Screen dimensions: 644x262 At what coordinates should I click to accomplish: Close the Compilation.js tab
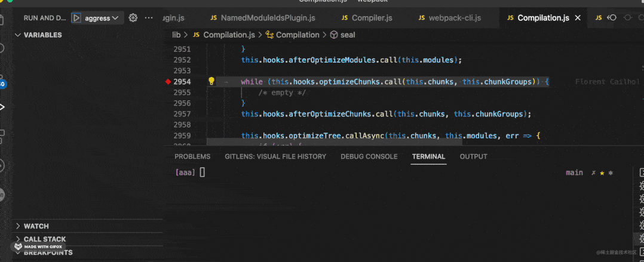point(578,18)
